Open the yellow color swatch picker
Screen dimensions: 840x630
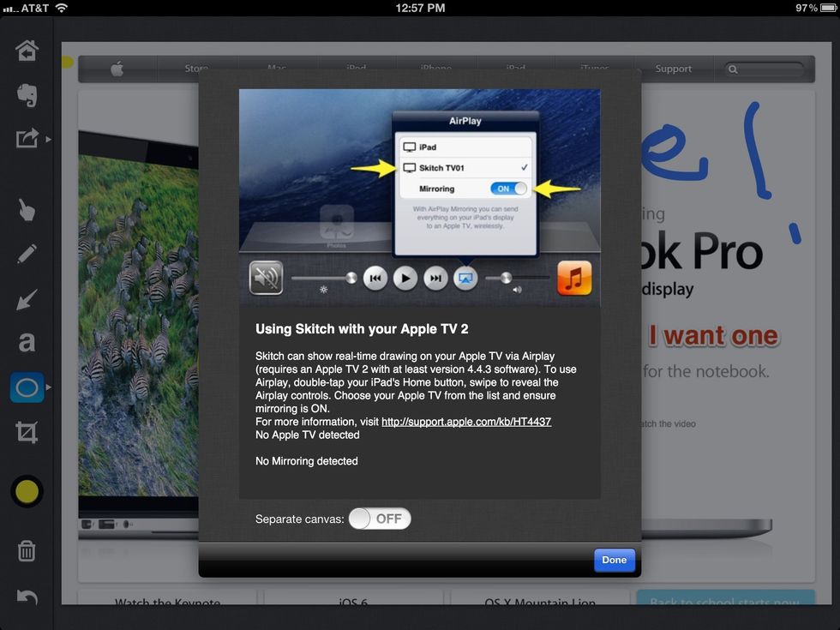[27, 492]
